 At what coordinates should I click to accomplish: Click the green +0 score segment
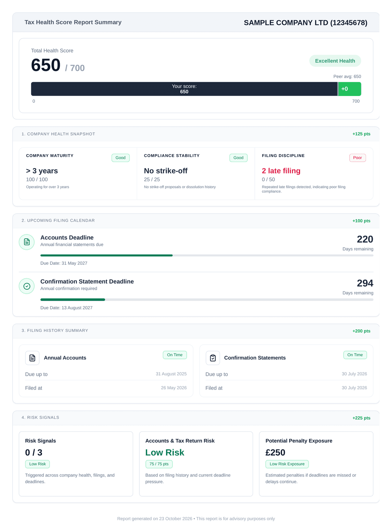point(350,89)
